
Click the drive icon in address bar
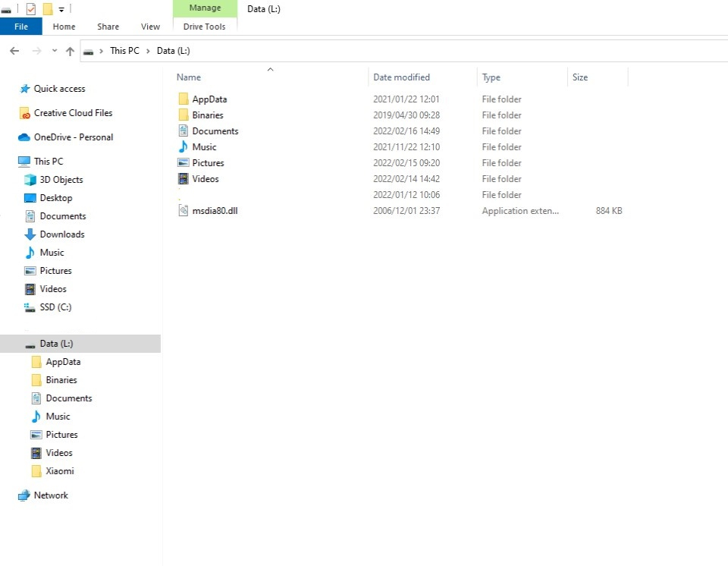tap(88, 52)
